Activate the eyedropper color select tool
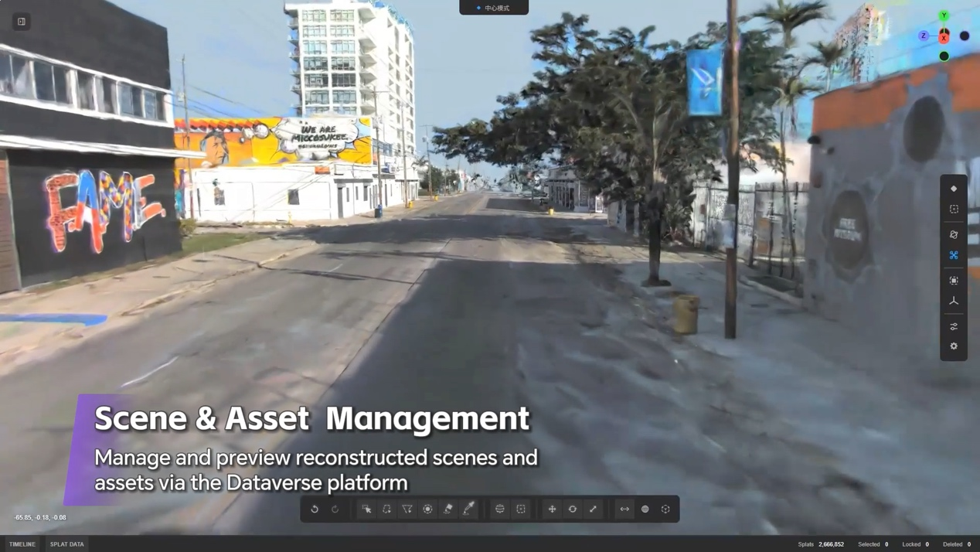The image size is (980, 552). (468, 509)
